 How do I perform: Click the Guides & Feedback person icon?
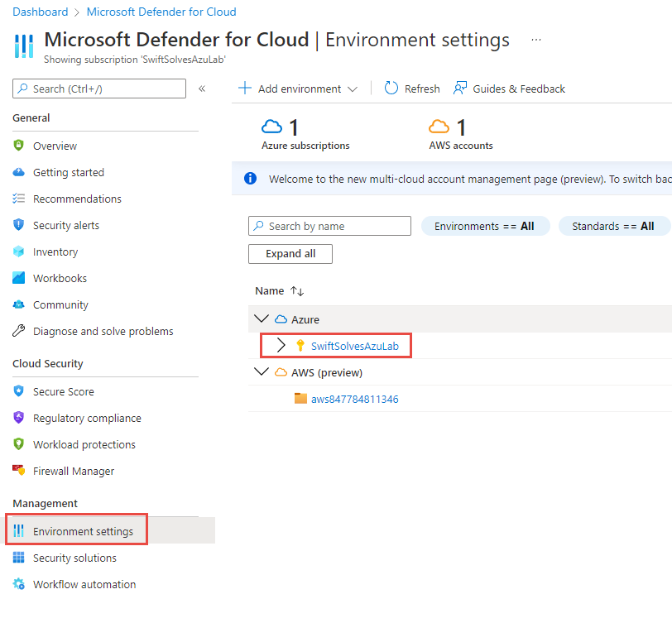point(460,89)
